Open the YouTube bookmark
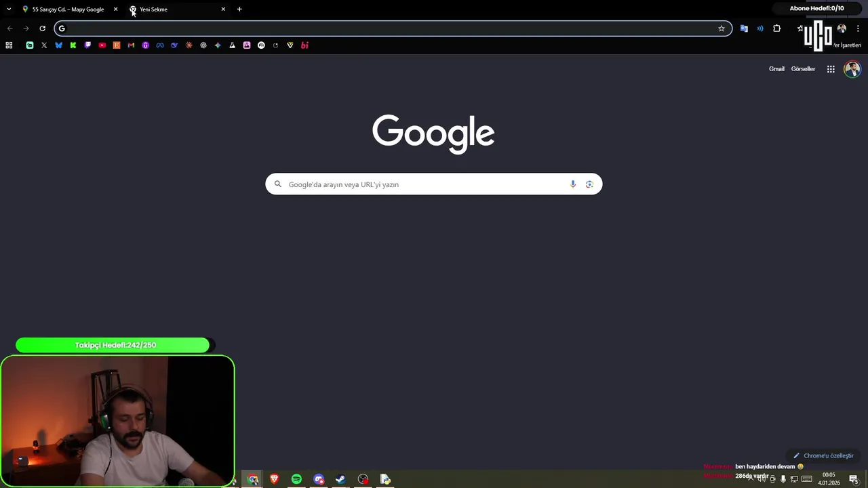This screenshot has width=868, height=488. tap(102, 45)
